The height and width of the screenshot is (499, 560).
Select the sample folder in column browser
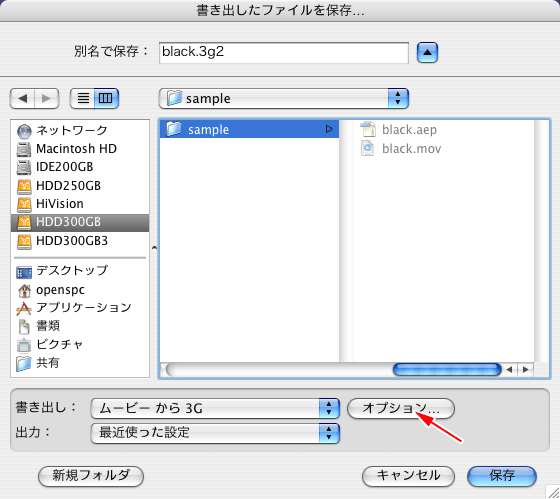[249, 129]
